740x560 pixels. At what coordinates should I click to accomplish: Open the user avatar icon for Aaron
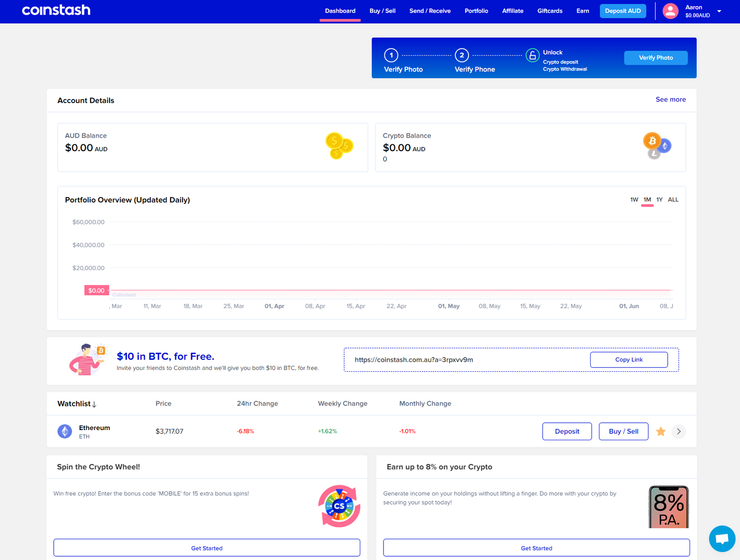click(x=670, y=11)
